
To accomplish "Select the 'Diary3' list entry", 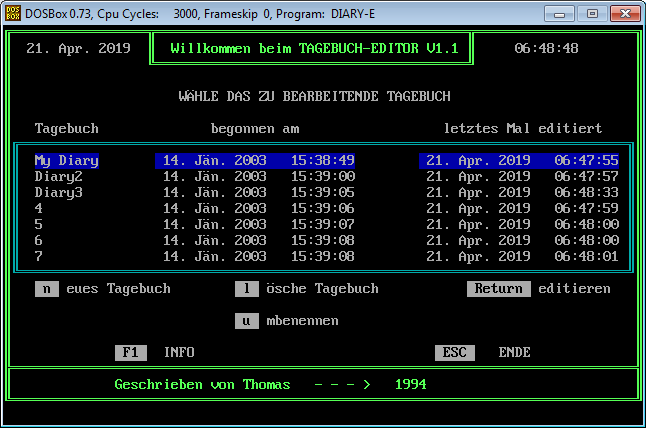I will (x=59, y=192).
